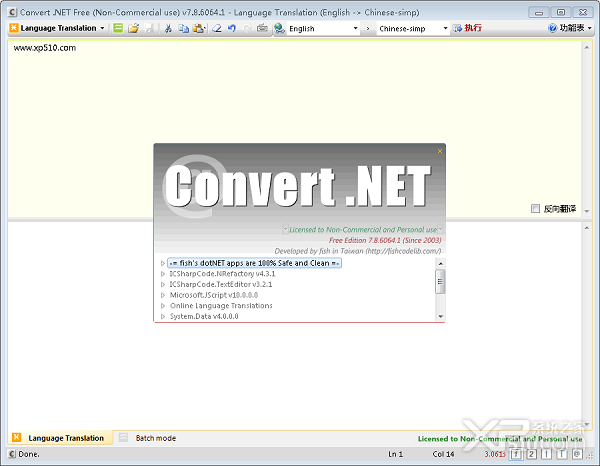Select 'Online Language Translations' list row
600x466 pixels.
click(x=221, y=306)
